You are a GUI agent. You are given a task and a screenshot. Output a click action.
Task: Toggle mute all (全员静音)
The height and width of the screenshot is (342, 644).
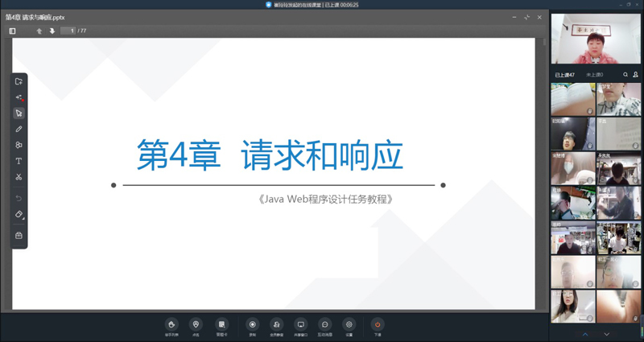276,326
